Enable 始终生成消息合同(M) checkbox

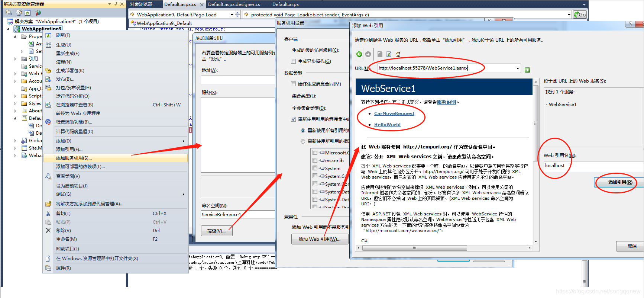click(294, 84)
